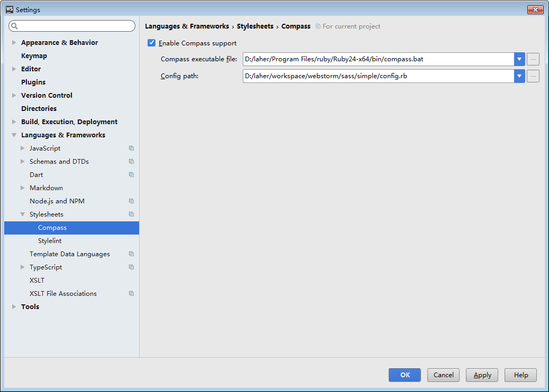Viewport: 549px width, 392px height.
Task: Click the project-level icon beside XSLT File Associations
Action: click(131, 293)
